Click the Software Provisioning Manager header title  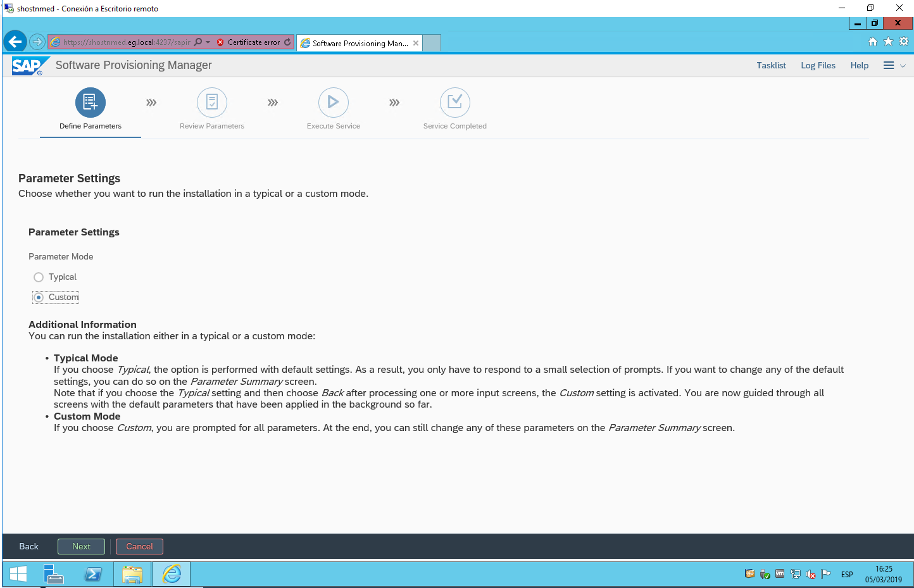(x=134, y=65)
